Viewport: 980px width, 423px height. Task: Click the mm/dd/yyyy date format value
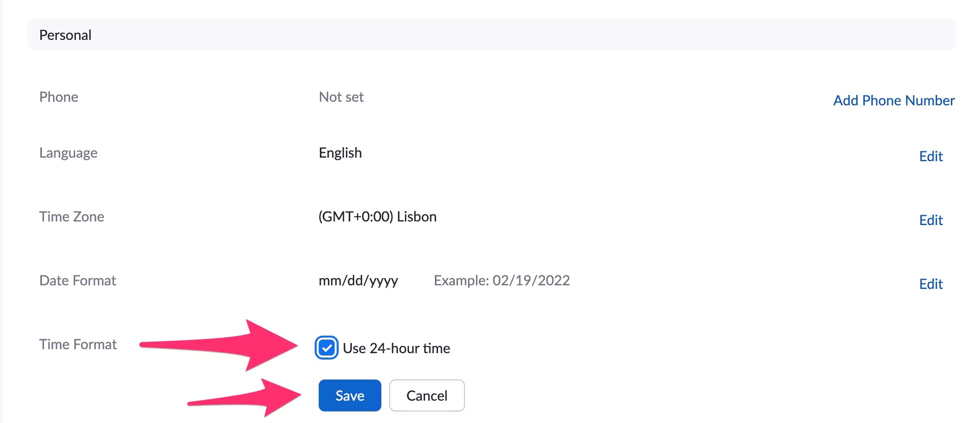click(x=358, y=281)
